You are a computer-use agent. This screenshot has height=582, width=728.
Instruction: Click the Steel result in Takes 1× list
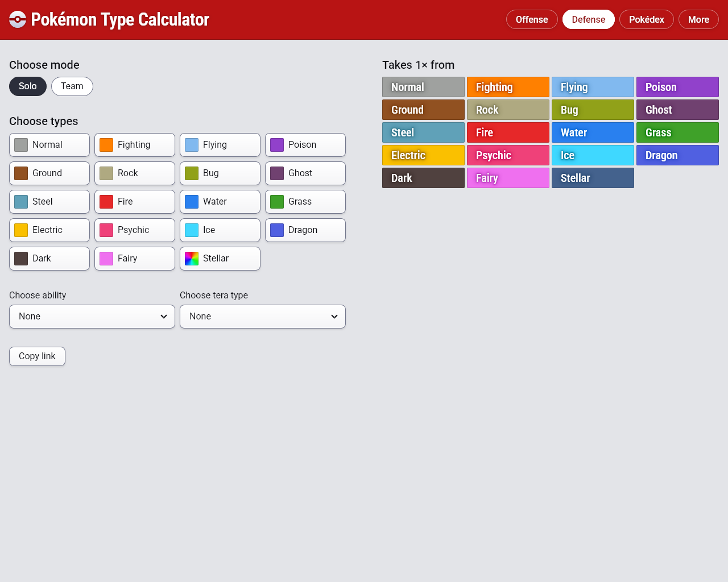[x=423, y=132]
